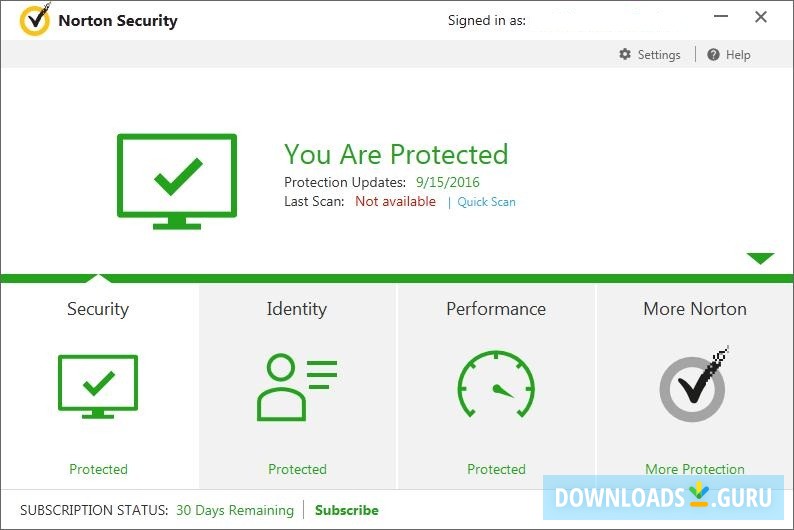Open the Security tab
This screenshot has width=794, height=530.
pos(98,309)
